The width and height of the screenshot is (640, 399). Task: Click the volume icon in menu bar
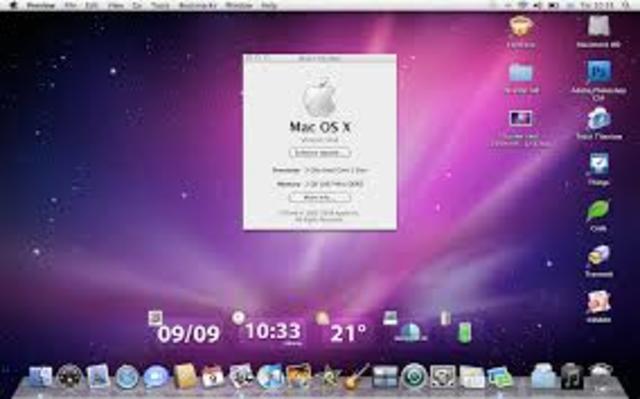click(538, 5)
